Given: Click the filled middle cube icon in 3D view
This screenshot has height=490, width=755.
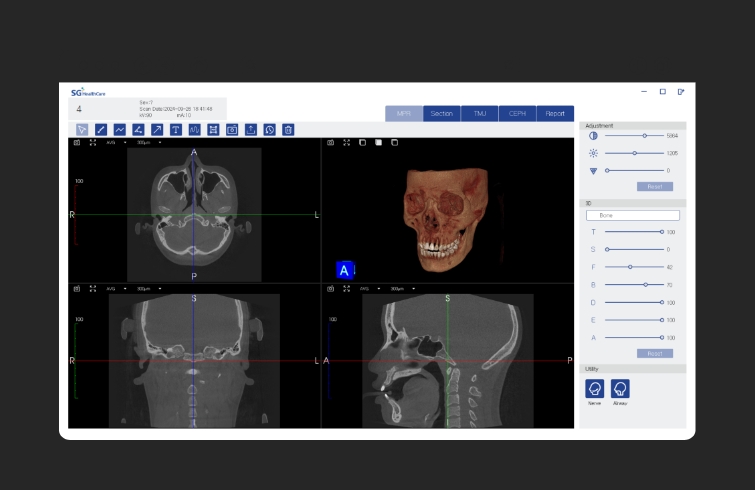Looking at the screenshot, I should coord(378,142).
